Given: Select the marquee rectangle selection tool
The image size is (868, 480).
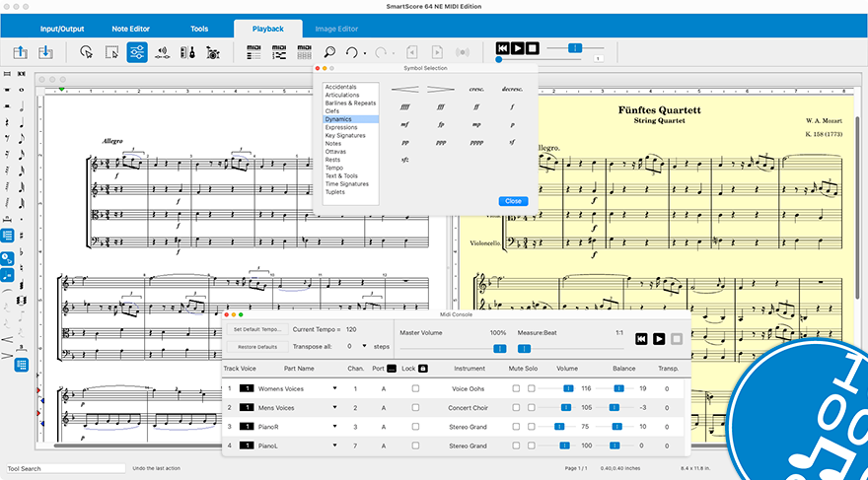Looking at the screenshot, I should tap(111, 52).
